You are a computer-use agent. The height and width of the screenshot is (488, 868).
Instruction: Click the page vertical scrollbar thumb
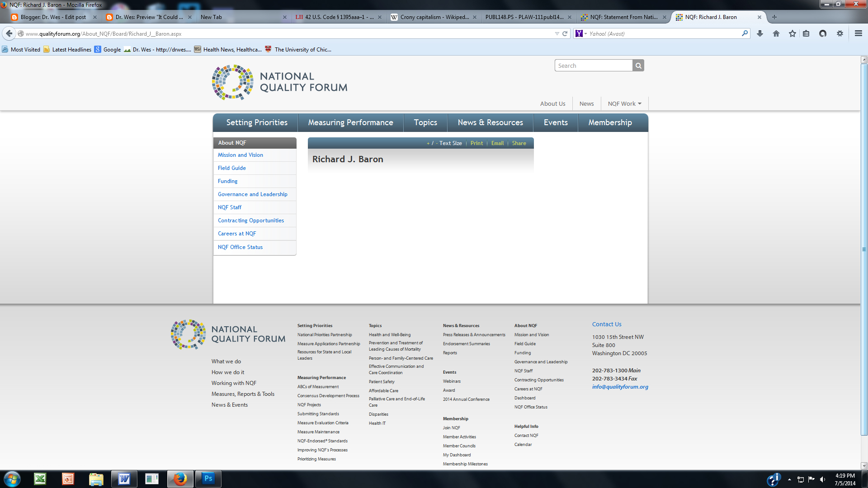tap(864, 249)
